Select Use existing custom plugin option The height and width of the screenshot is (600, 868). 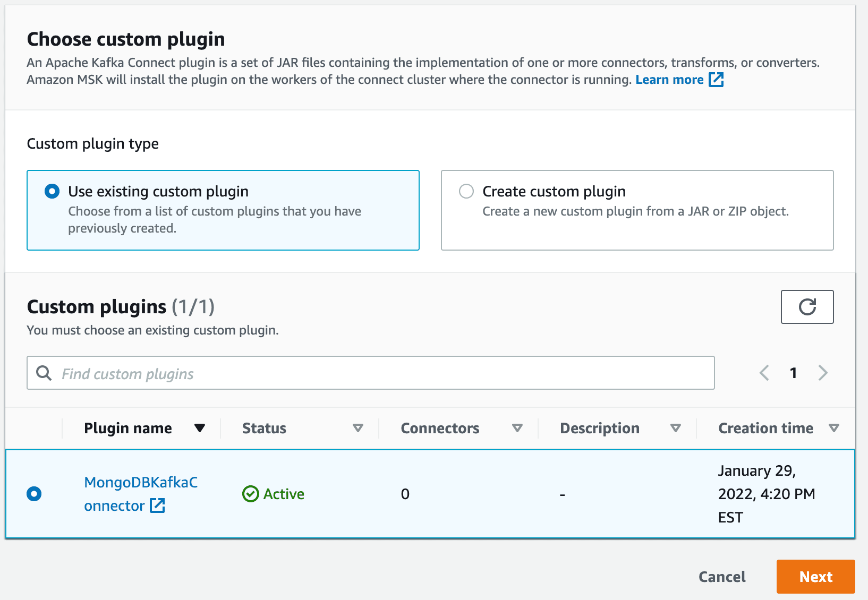pyautogui.click(x=52, y=191)
